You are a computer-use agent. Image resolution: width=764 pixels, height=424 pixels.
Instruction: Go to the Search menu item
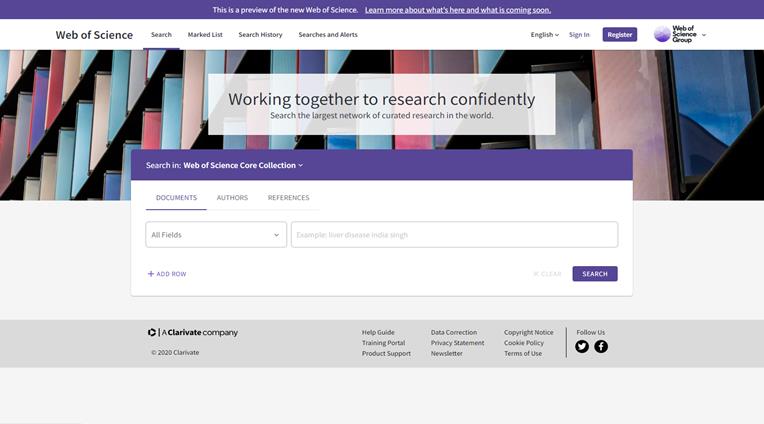[x=161, y=35]
